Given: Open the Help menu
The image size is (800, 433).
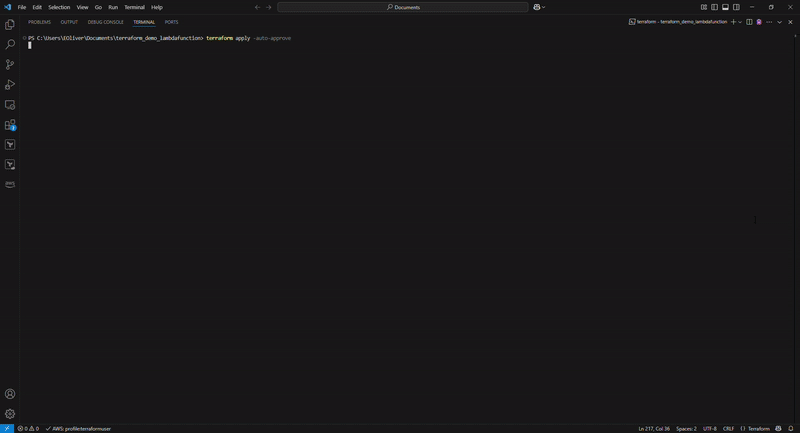Looking at the screenshot, I should click(x=157, y=7).
